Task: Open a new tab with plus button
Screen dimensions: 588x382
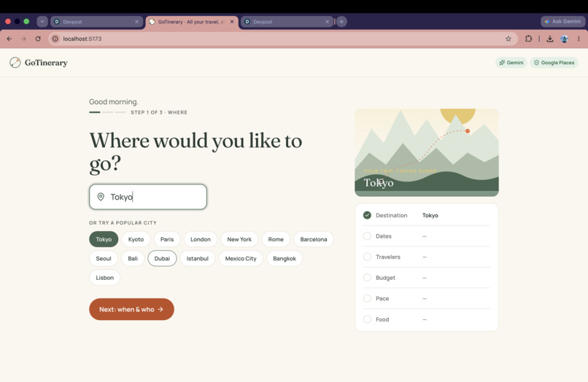Action: tap(341, 22)
